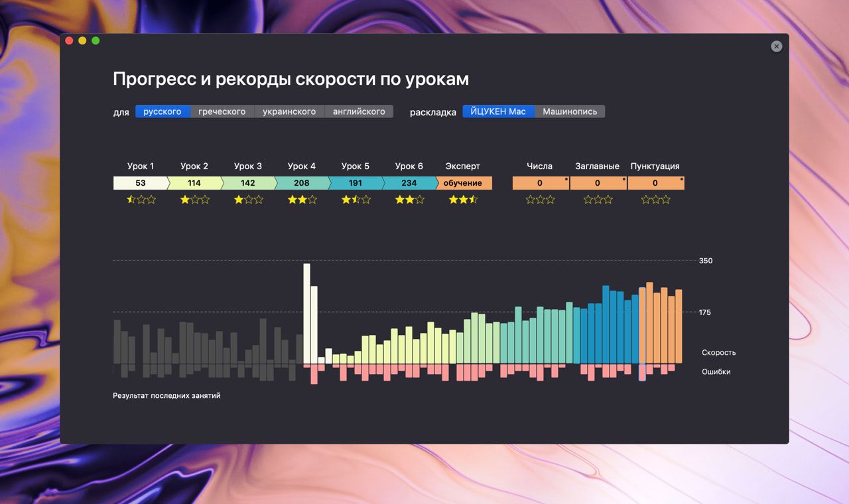Switch to украинского language

(289, 111)
